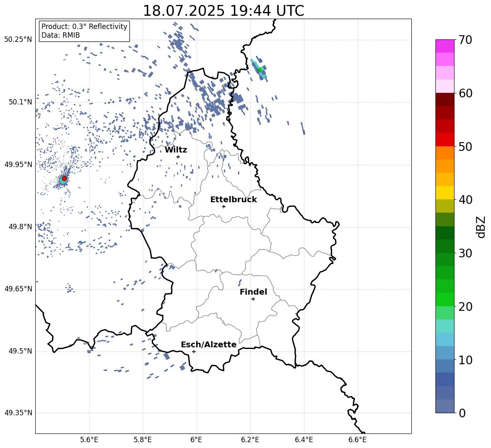Viewport: 491px width, 448px height.
Task: Click the colorbar value 70
Action: [465, 40]
